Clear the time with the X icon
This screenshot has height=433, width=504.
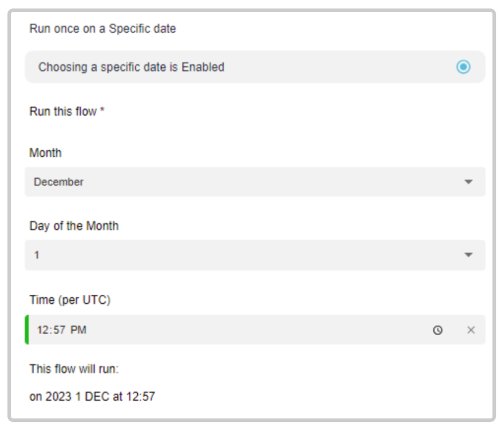coord(471,330)
